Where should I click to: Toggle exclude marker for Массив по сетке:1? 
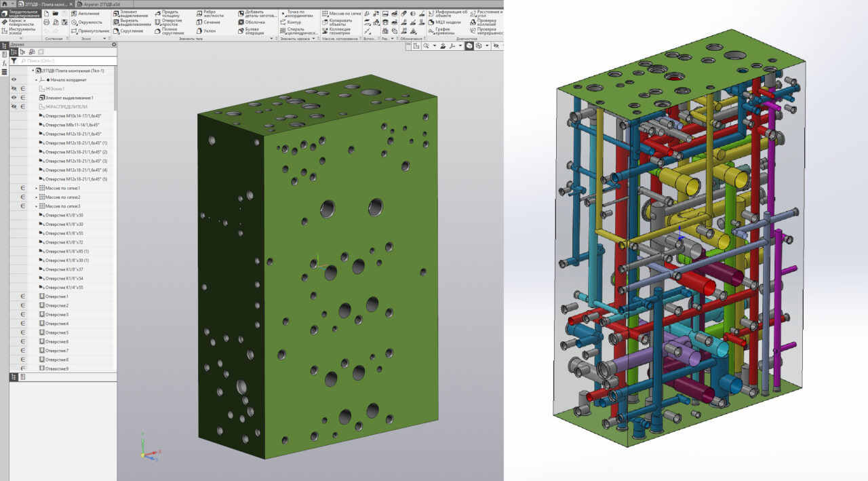(x=23, y=188)
